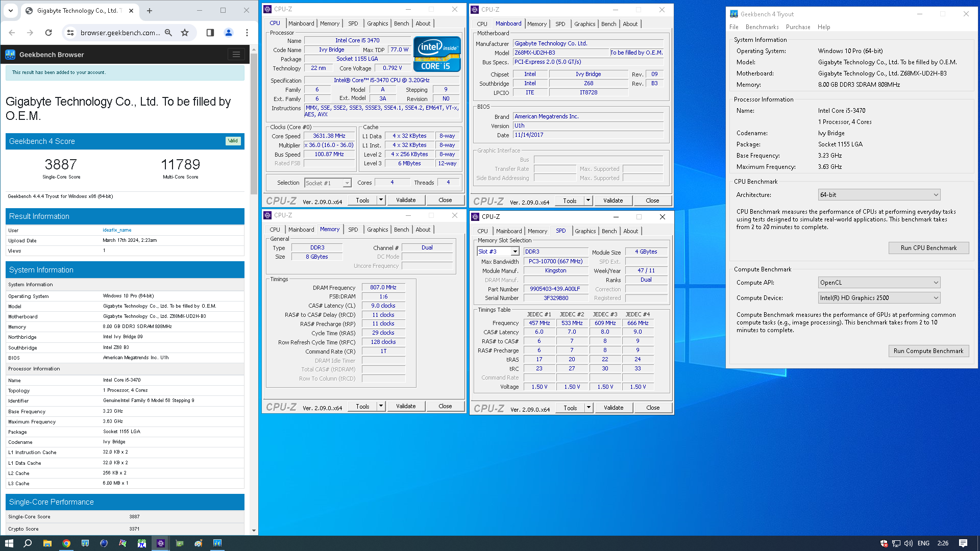Click the browser forward arrow

click(x=30, y=33)
